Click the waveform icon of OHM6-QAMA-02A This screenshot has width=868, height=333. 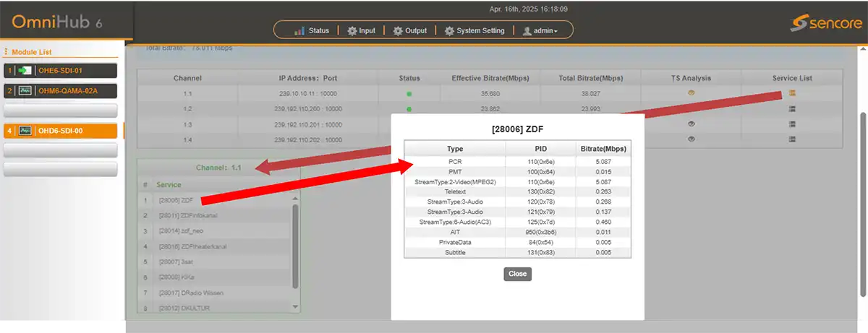click(x=26, y=90)
